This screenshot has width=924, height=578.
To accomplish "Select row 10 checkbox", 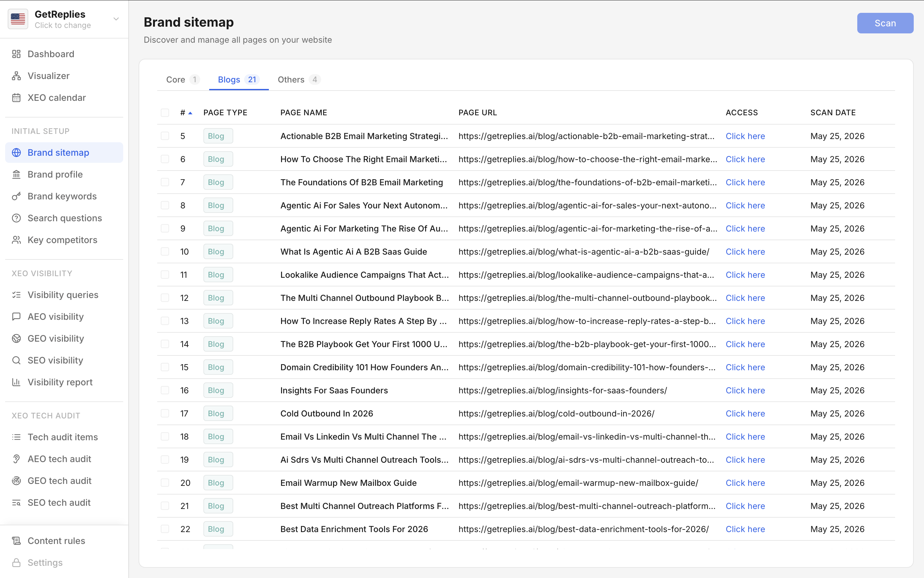I will tap(165, 251).
